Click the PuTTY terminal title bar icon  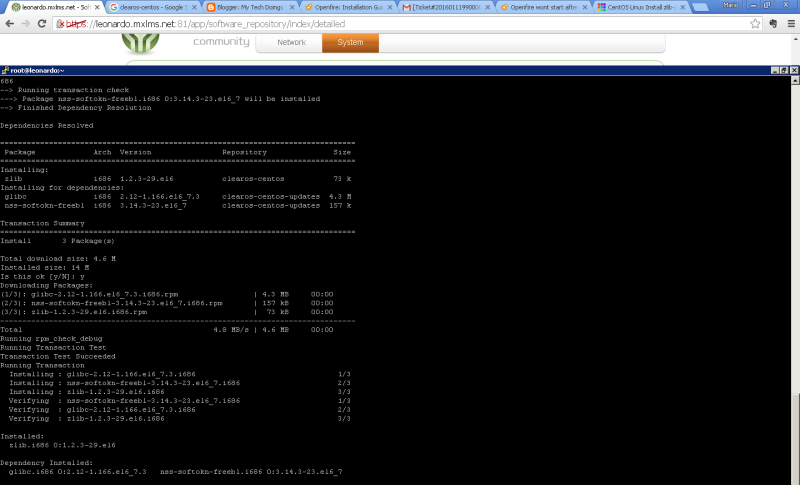tap(5, 70)
